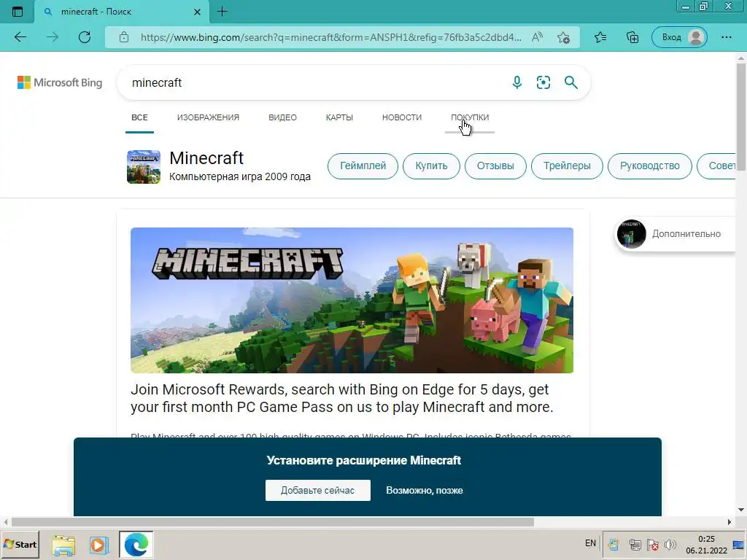The width and height of the screenshot is (747, 560).
Task: Switch to КАРТЫ tab
Action: [339, 117]
